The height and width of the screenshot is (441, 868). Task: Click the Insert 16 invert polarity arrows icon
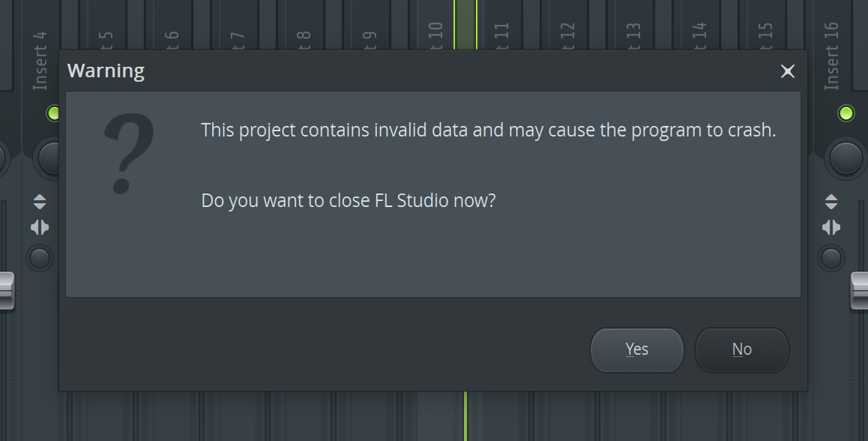(831, 202)
